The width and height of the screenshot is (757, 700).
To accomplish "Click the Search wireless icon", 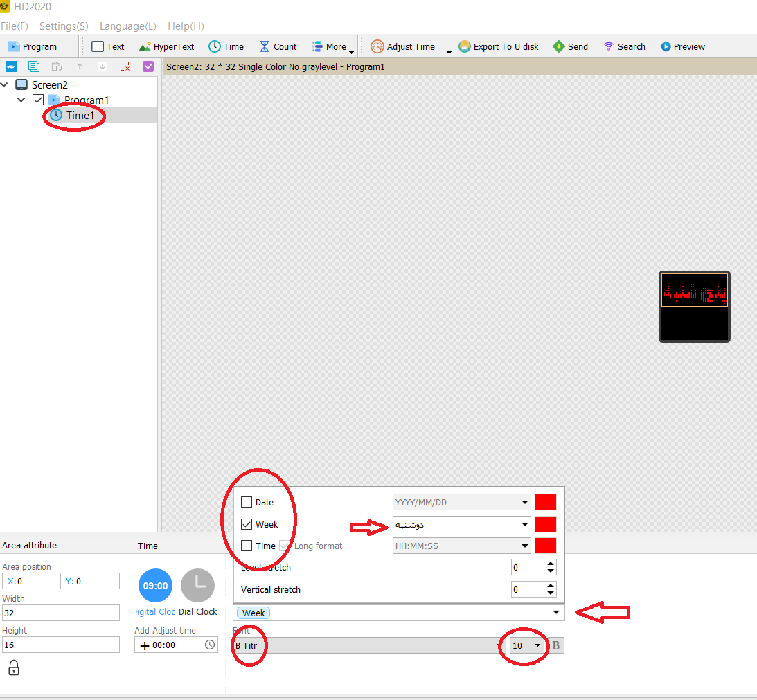I will pos(609,46).
